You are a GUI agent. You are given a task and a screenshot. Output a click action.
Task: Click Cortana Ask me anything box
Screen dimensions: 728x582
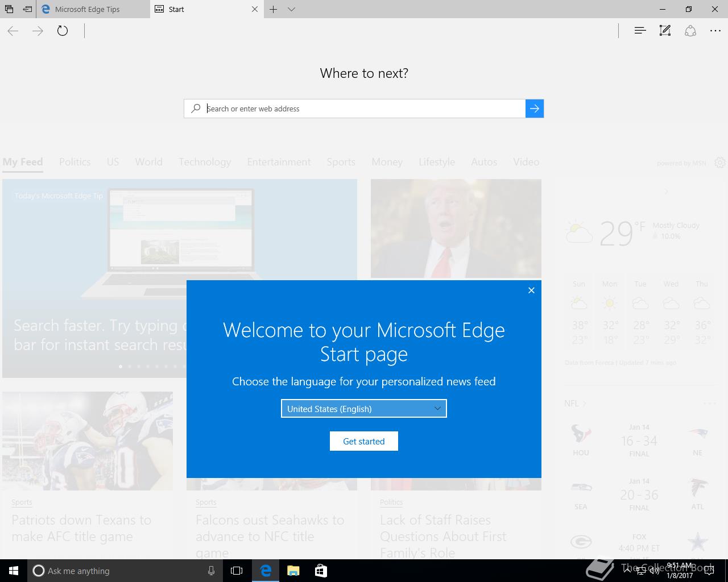[x=124, y=571]
